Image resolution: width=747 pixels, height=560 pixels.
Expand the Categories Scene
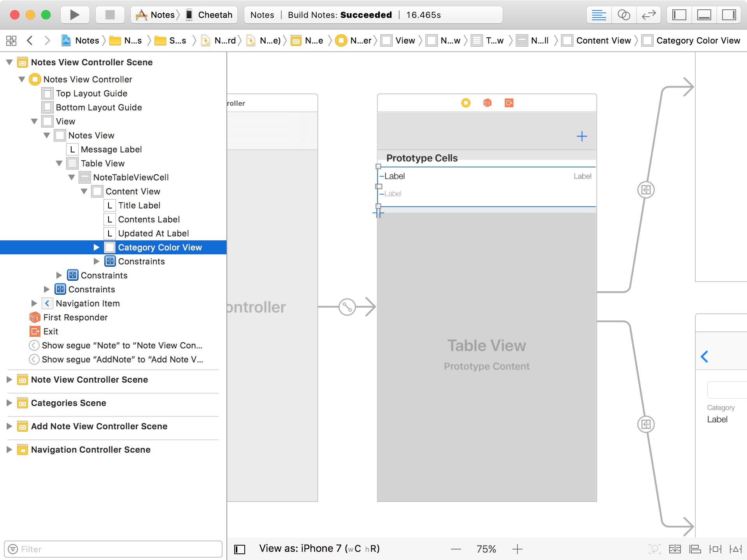[x=9, y=403]
